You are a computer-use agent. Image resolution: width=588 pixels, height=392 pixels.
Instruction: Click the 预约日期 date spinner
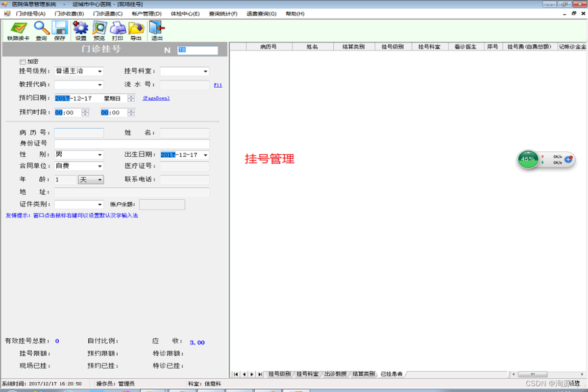(131, 98)
